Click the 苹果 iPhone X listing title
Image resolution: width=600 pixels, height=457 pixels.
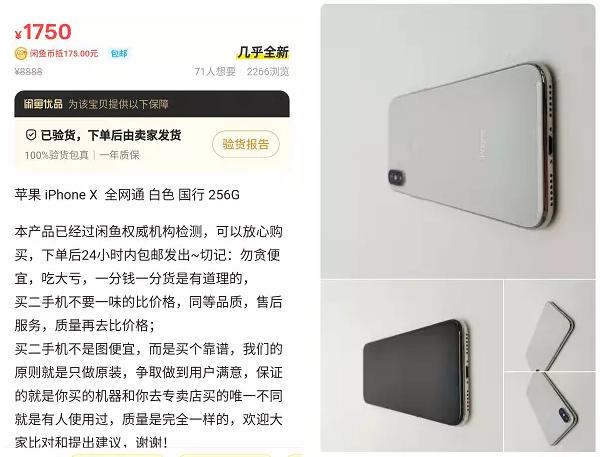point(127,194)
